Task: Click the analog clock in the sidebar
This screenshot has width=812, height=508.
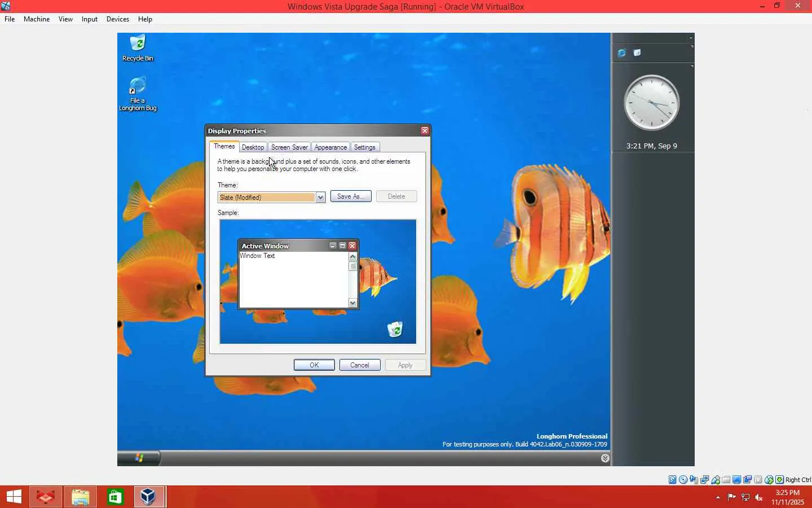Action: coord(651,103)
